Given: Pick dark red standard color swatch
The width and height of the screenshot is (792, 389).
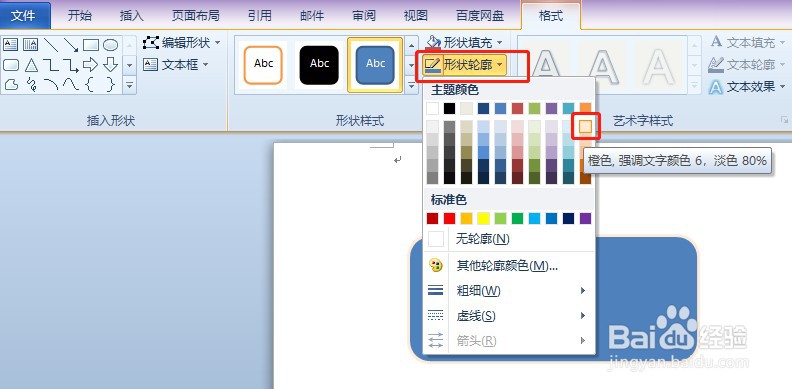Looking at the screenshot, I should pos(433,218).
